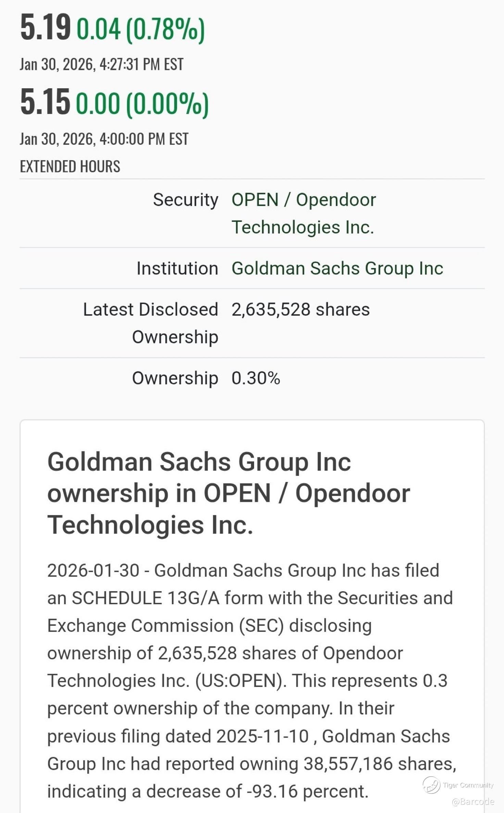
Task: Click the 4:27:31 PM EST timestamp
Action: click(x=101, y=64)
